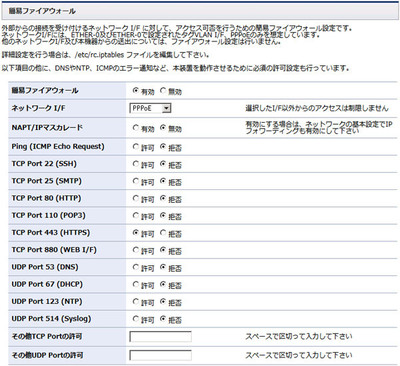Choose 拒否 for TCP Port 22 (SSH)
The height and width of the screenshot is (366, 400).
[163, 164]
